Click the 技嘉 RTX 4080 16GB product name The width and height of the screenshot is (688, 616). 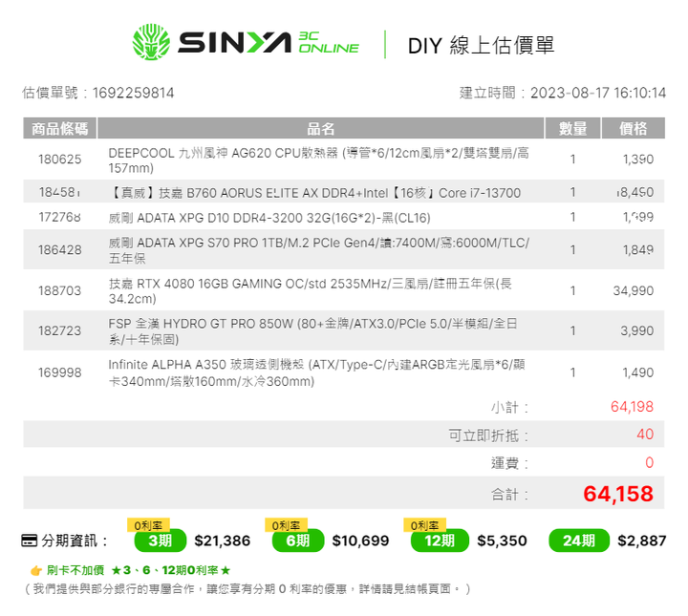tap(311, 291)
